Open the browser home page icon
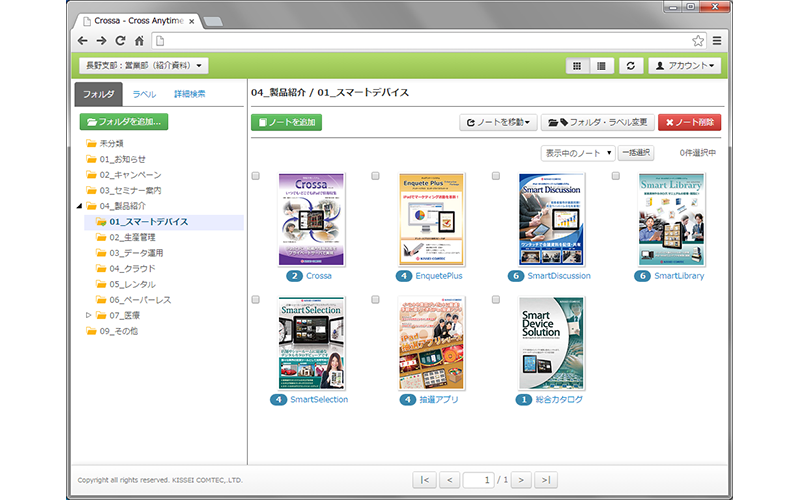This screenshot has width=800, height=500. 139,40
